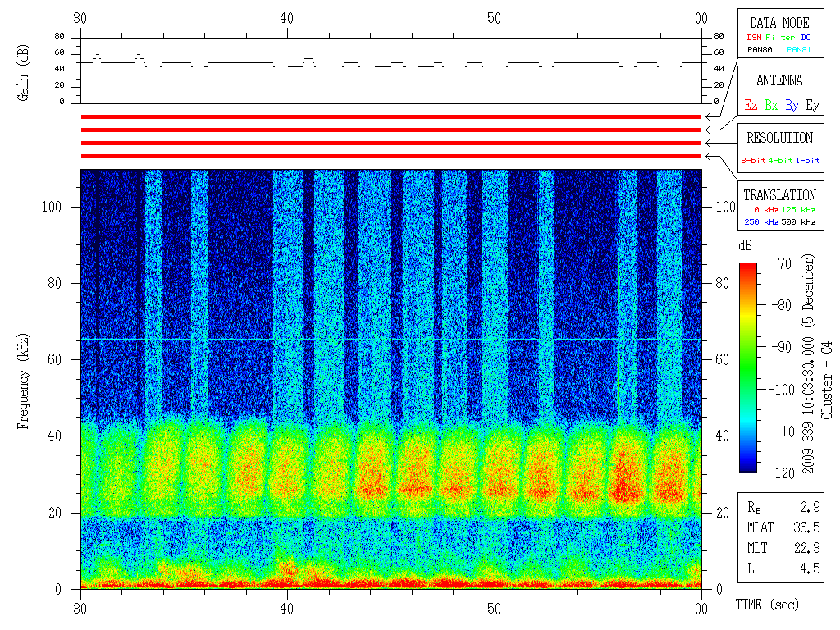The height and width of the screenshot is (630, 840).
Task: Click the DSN label in Data Mode legend
Action: coord(754,37)
